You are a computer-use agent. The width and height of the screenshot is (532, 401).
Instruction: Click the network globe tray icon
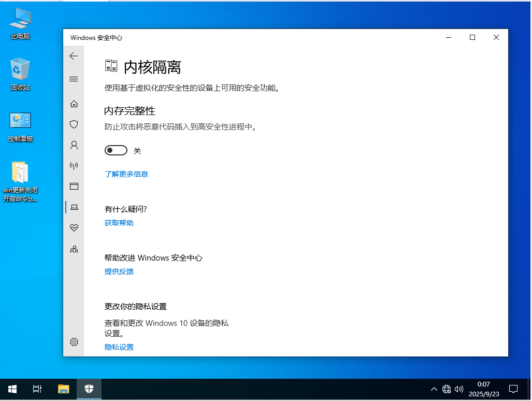(447, 389)
